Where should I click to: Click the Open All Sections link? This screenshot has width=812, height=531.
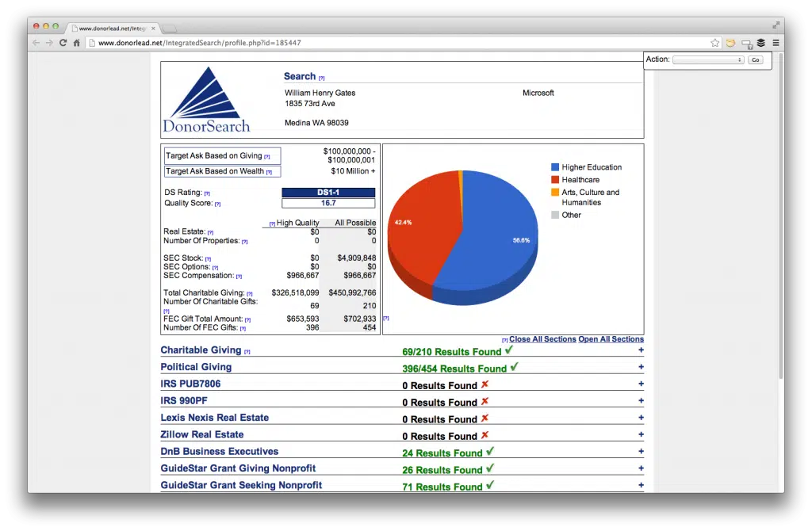point(611,339)
